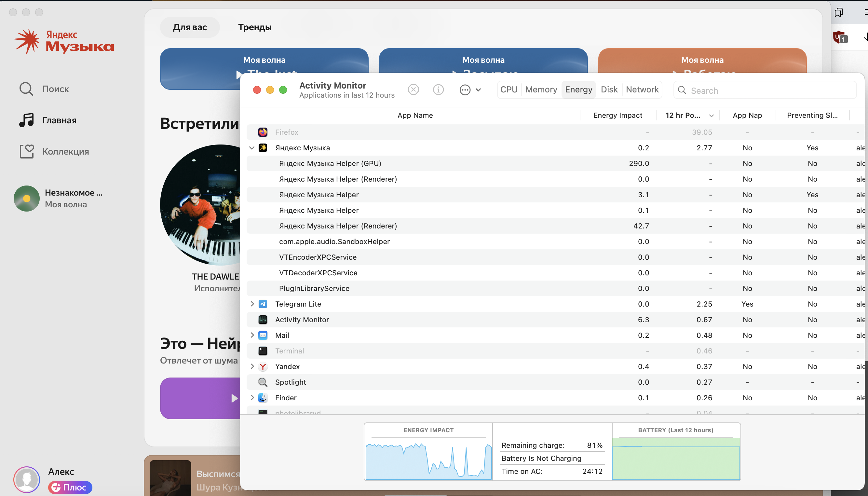Select the com.apple.audio.SandboxHelper row
Image resolution: width=868 pixels, height=496 pixels.
pos(555,241)
